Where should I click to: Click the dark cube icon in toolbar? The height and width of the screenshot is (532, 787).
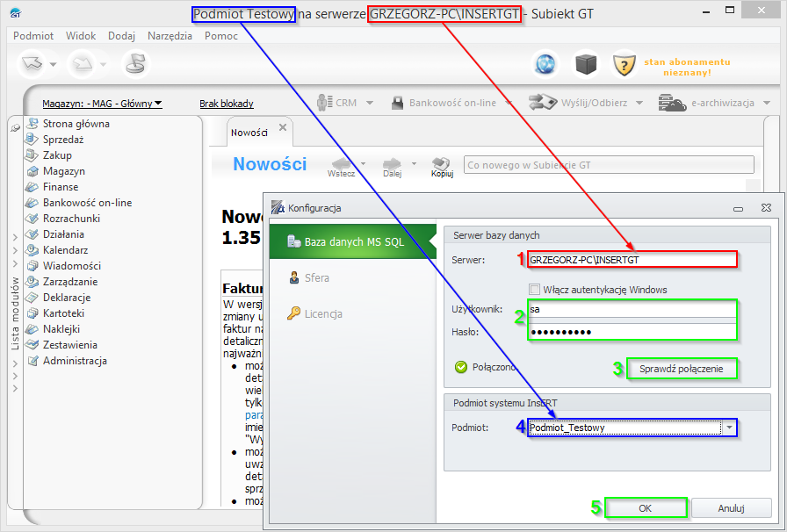coord(585,64)
